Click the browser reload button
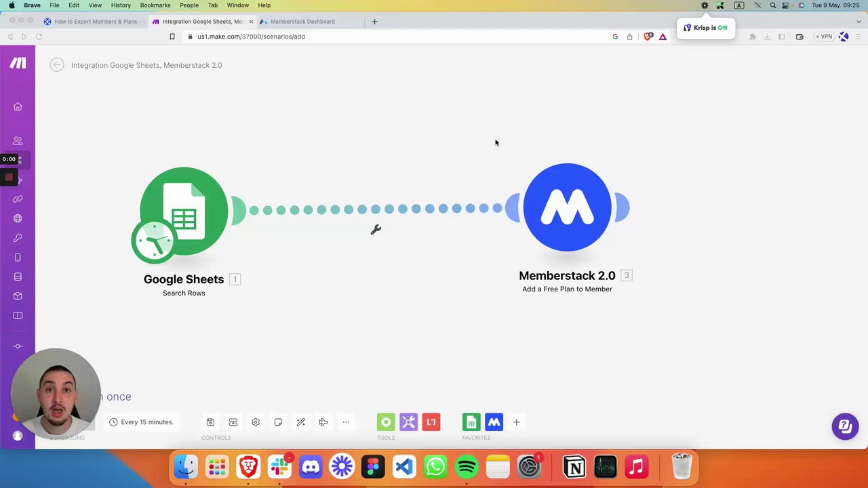This screenshot has height=488, width=868. tap(39, 37)
